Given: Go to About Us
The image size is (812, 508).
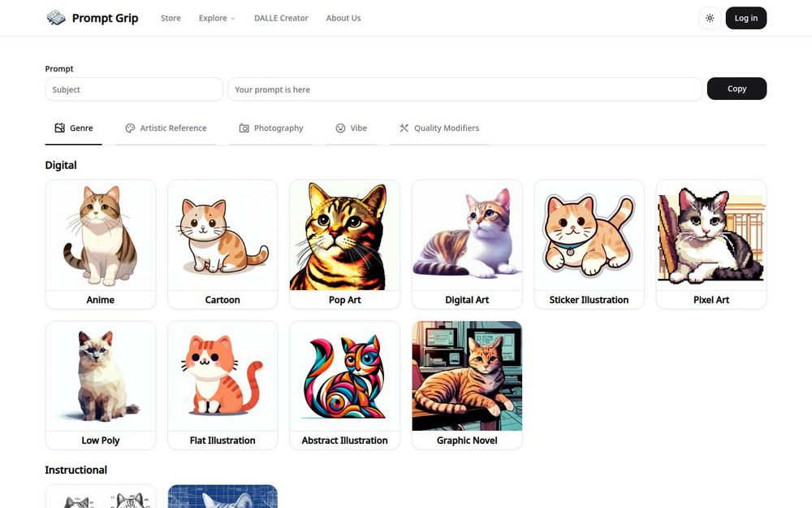Looking at the screenshot, I should pos(343,18).
